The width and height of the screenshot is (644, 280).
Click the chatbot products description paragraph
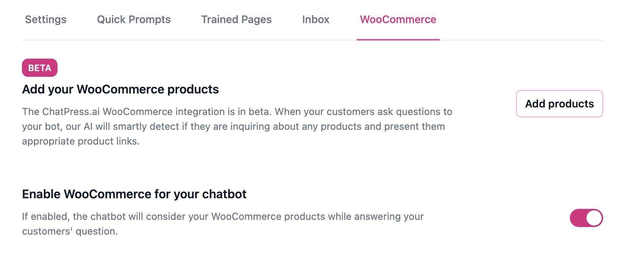coord(223,224)
